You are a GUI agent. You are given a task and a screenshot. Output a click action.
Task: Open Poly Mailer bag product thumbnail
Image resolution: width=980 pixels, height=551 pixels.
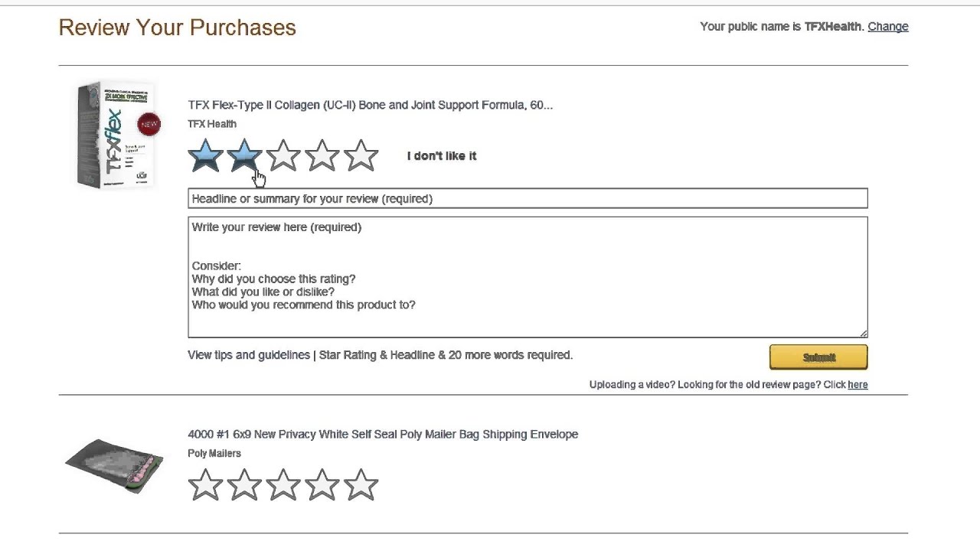(x=115, y=465)
